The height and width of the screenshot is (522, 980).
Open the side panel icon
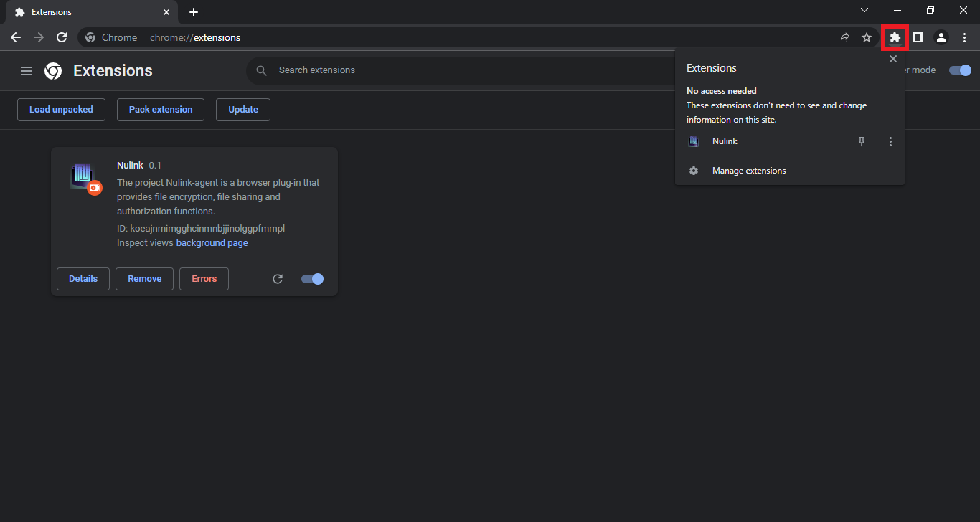click(x=918, y=37)
